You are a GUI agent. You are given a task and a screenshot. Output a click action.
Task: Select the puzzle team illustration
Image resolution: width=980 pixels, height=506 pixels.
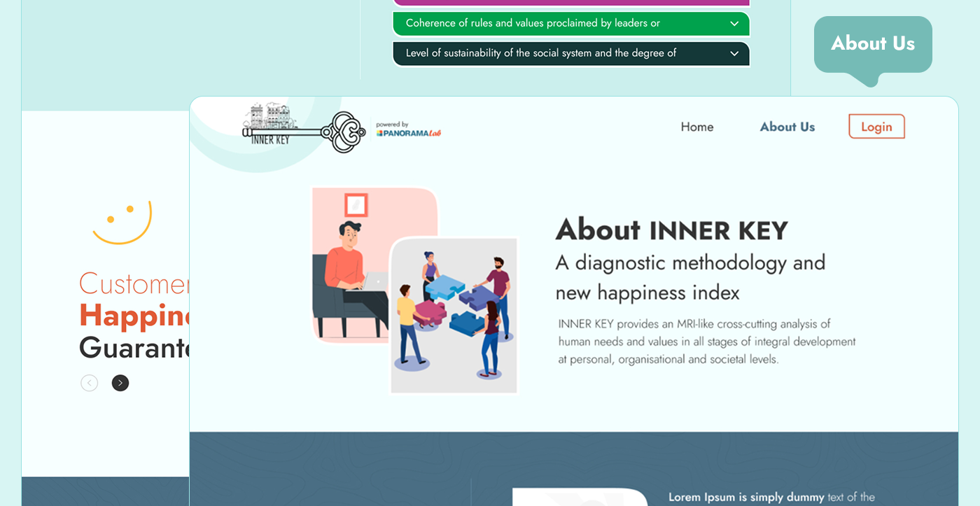click(454, 315)
